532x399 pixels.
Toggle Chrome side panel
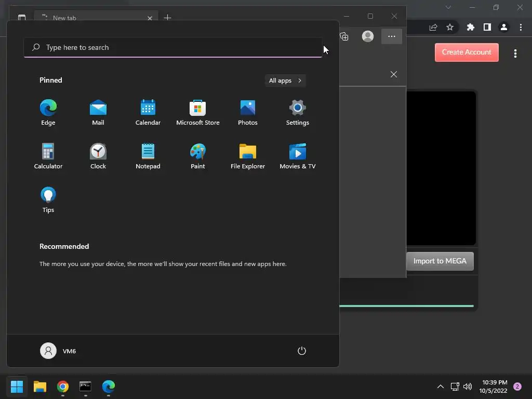pos(487,27)
